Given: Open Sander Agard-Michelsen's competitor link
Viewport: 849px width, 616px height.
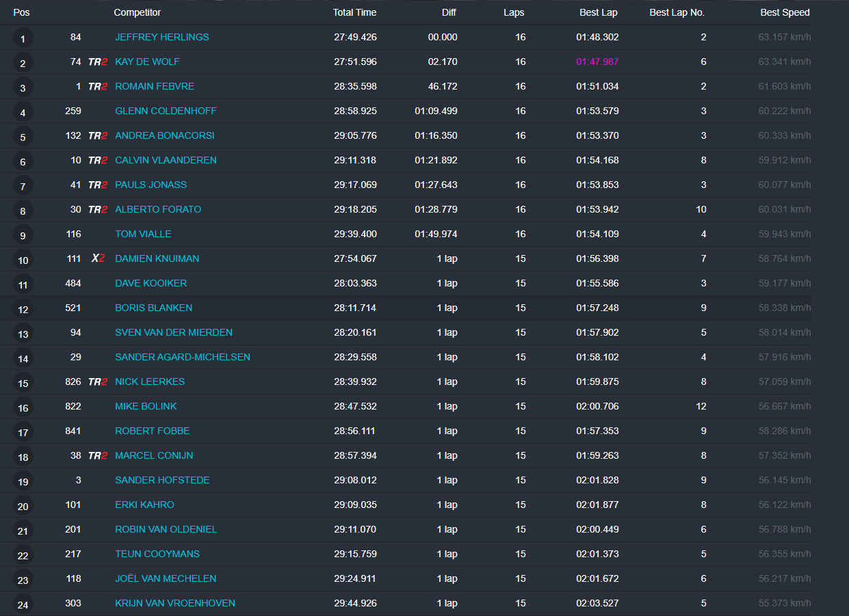Looking at the screenshot, I should click(x=182, y=357).
